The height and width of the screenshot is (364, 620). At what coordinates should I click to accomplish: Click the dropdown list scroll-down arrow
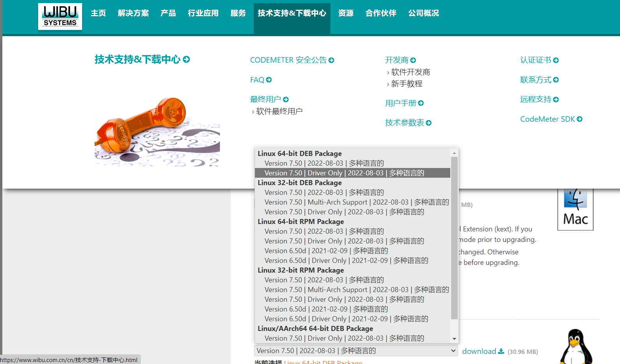(x=454, y=339)
